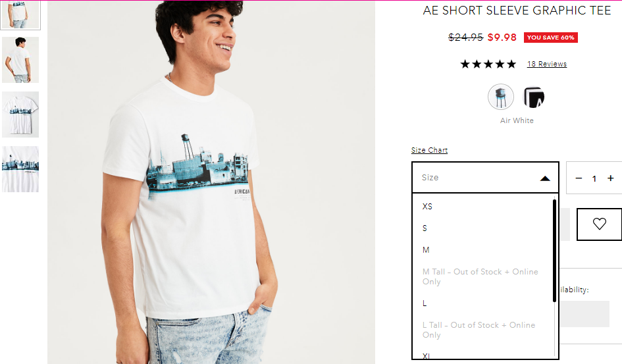View first front-view model thumbnail
The width and height of the screenshot is (622, 364).
[20, 14]
